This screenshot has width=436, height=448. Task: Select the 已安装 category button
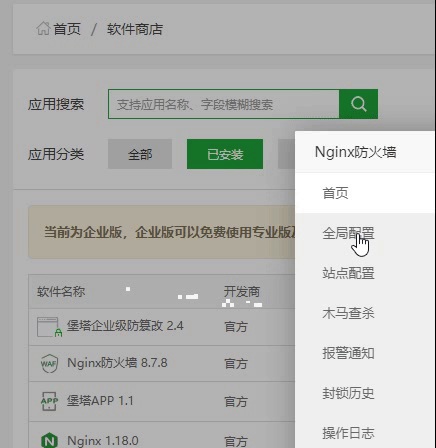pyautogui.click(x=225, y=154)
